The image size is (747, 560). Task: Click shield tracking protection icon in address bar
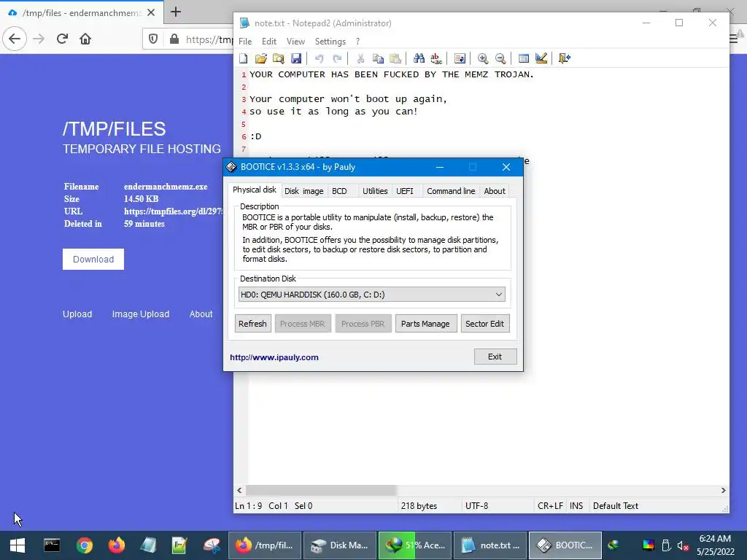point(153,39)
